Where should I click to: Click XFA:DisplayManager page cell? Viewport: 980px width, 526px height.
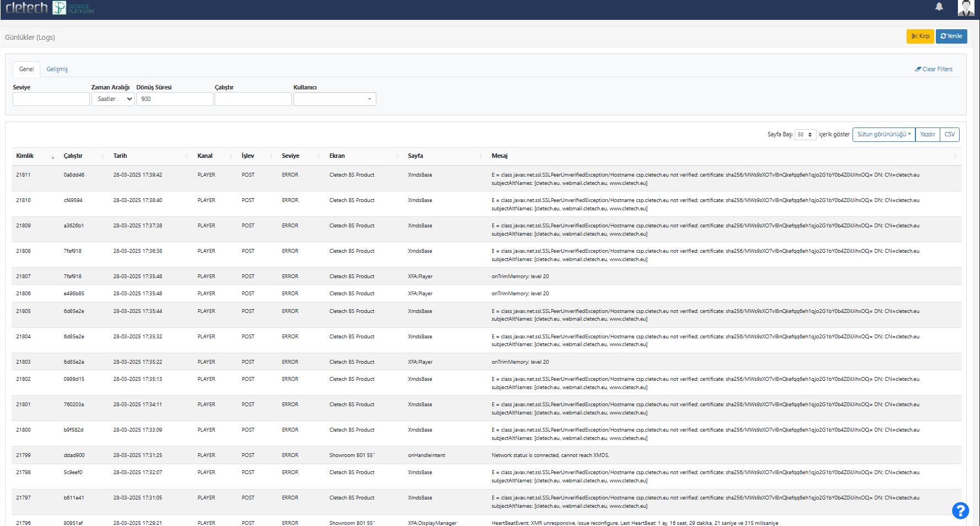tap(432, 523)
